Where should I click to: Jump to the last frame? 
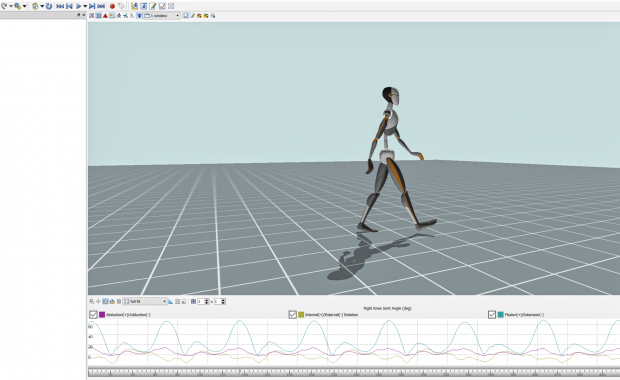(x=101, y=6)
